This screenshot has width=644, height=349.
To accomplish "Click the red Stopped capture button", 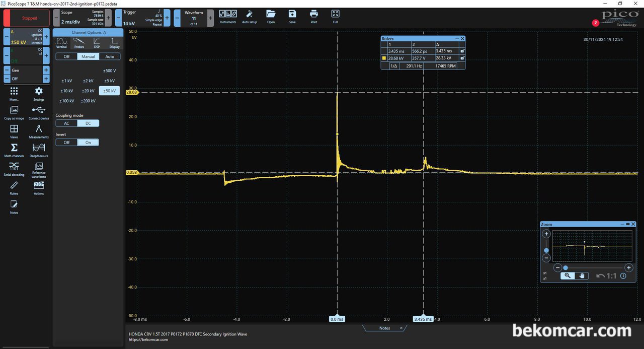I will (27, 18).
